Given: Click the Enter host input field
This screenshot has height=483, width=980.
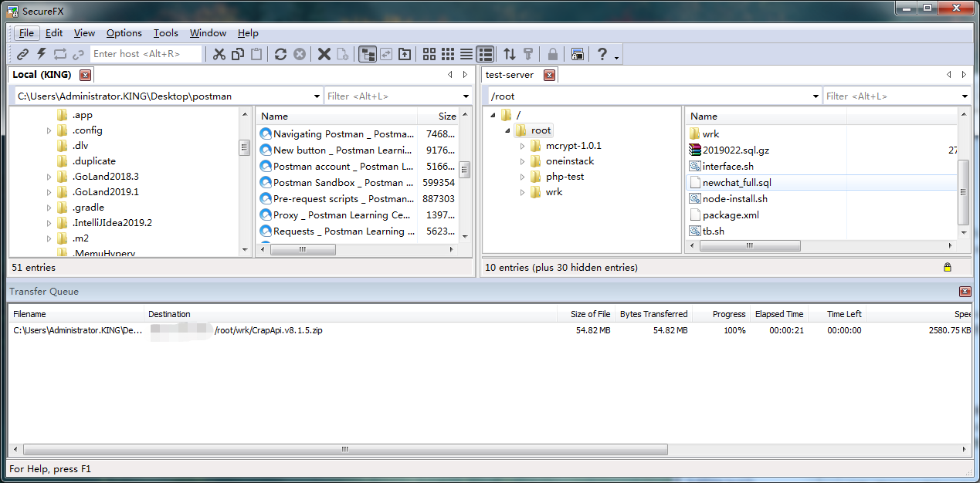Looking at the screenshot, I should tap(146, 54).
